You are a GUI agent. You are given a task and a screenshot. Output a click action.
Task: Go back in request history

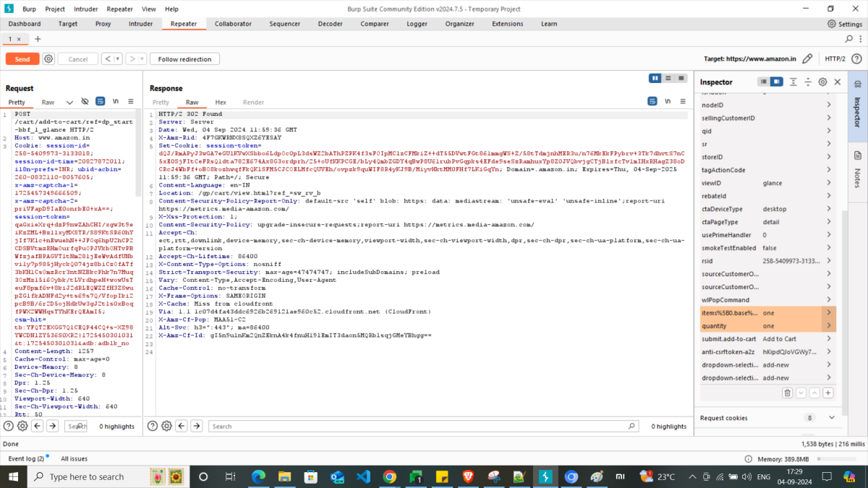108,59
